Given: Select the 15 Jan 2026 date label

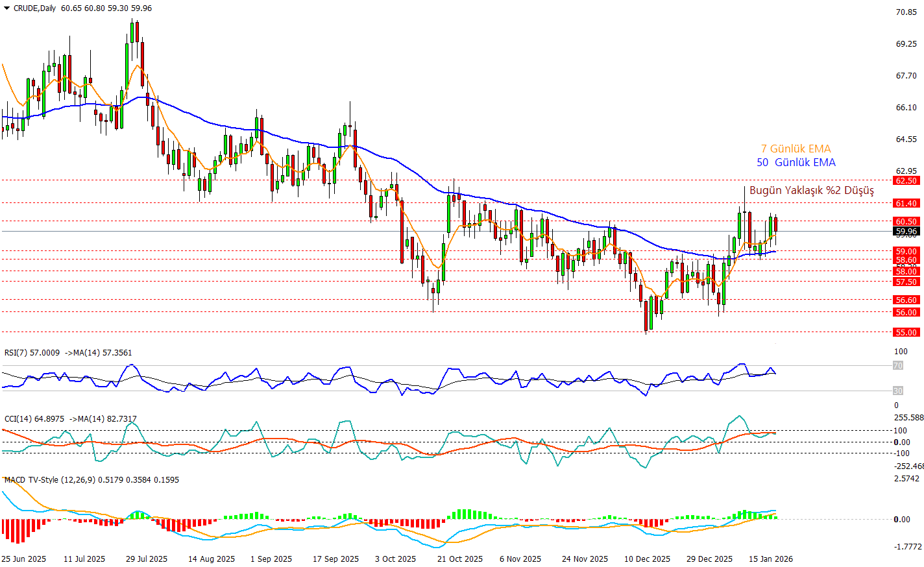Looking at the screenshot, I should point(771,559).
